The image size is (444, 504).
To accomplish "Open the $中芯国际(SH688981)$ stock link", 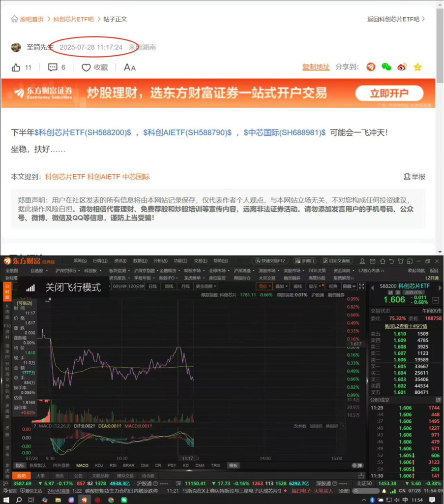I will pyautogui.click(x=284, y=132).
